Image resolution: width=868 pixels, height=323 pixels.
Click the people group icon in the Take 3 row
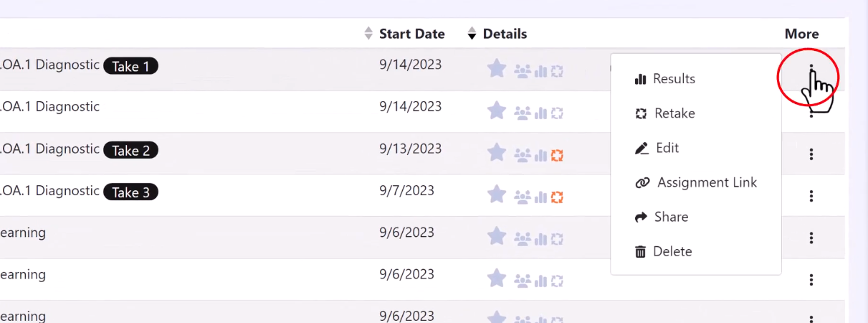point(523,197)
